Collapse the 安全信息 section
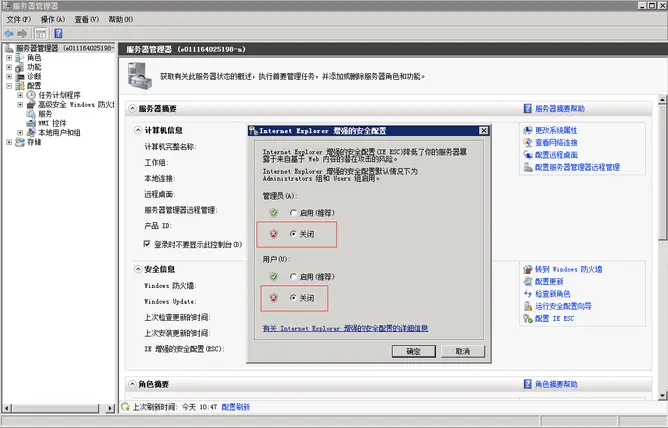Viewport: 668px width, 428px height. pos(138,269)
